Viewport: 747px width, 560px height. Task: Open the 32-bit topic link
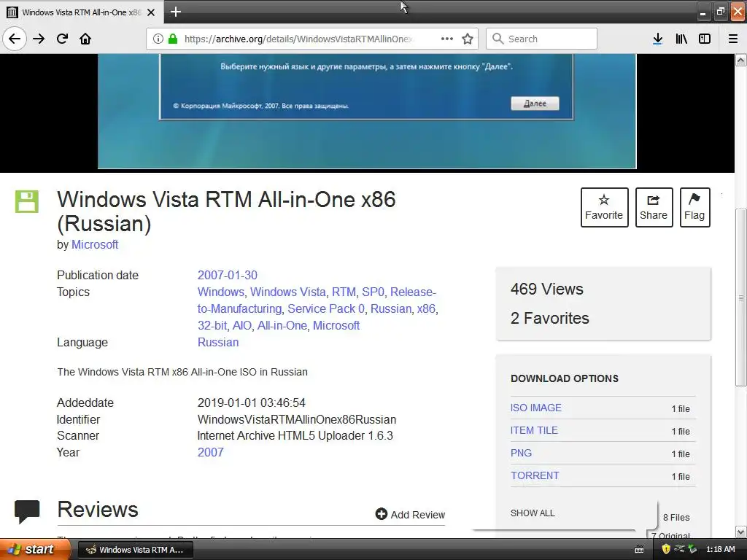coord(212,325)
